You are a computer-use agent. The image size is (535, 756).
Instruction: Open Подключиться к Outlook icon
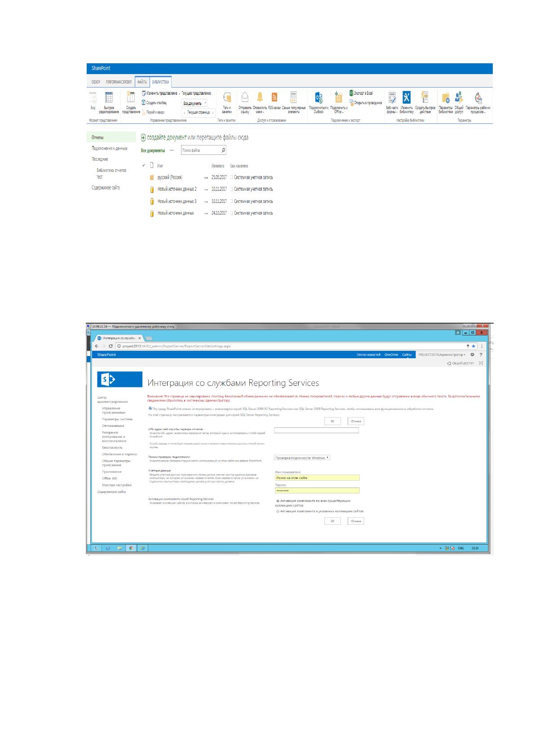coord(318,97)
